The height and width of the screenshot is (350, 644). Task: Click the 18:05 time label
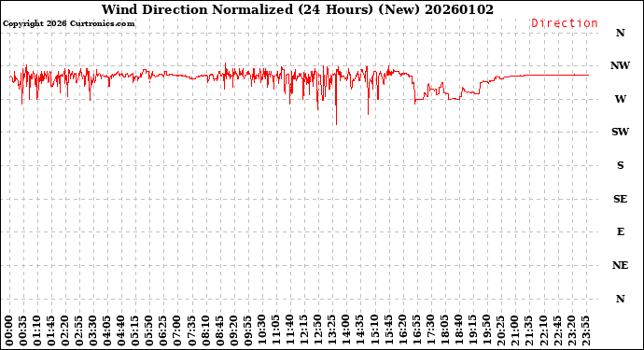(444, 330)
